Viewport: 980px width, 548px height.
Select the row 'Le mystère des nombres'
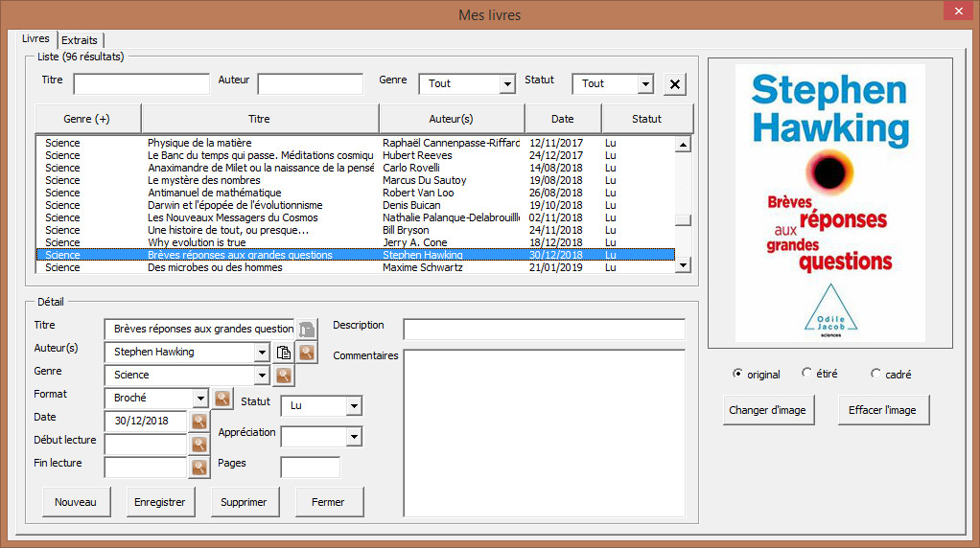(x=356, y=180)
